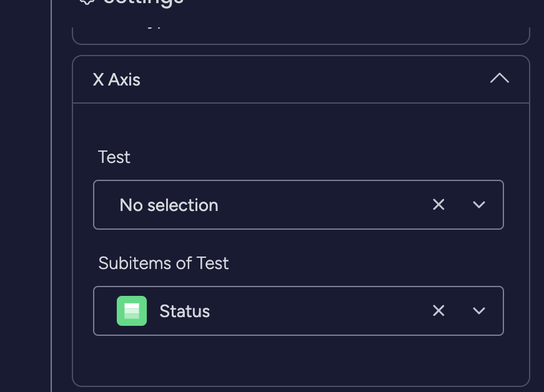Viewport: 544px width, 392px height.
Task: Click the green Status column icon
Action: point(132,311)
